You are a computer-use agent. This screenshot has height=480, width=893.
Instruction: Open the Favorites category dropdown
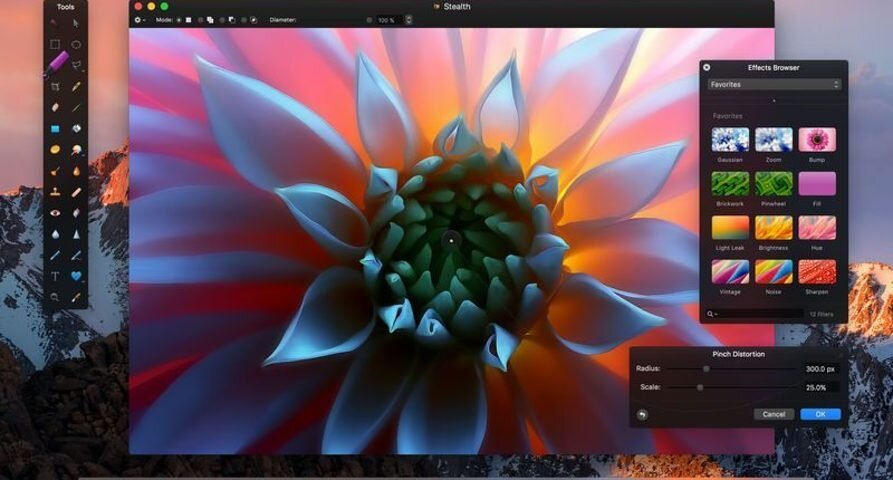pyautogui.click(x=774, y=84)
